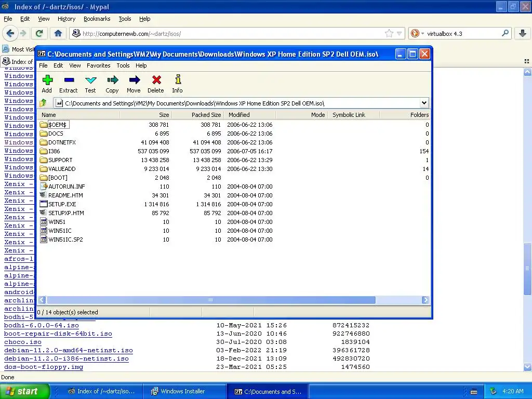The width and height of the screenshot is (532, 399).
Task: Open the URL bar history dropdown arrow
Action: [x=400, y=34]
